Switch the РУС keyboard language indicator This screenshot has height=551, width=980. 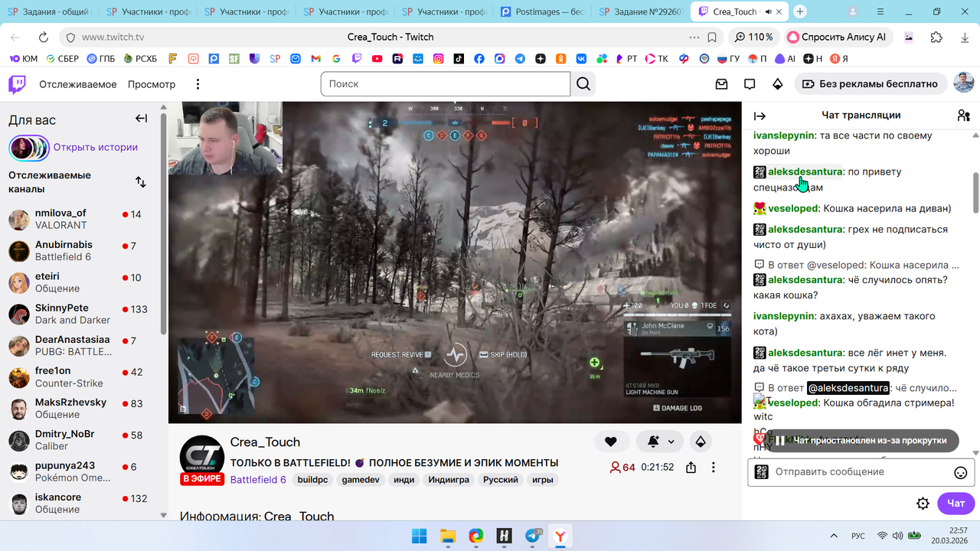click(x=858, y=536)
